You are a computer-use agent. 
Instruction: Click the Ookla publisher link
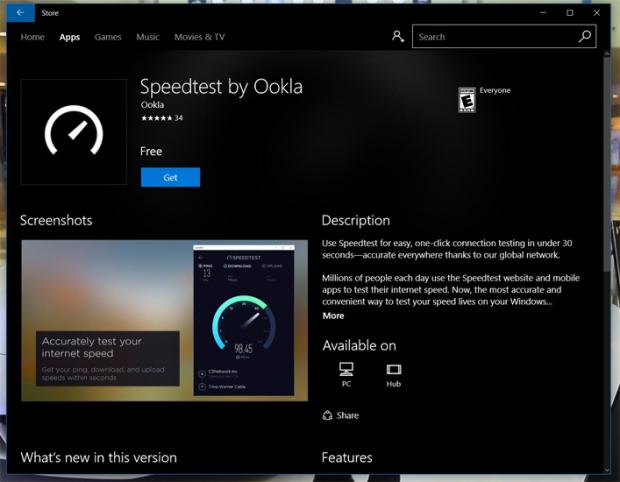pyautogui.click(x=152, y=104)
